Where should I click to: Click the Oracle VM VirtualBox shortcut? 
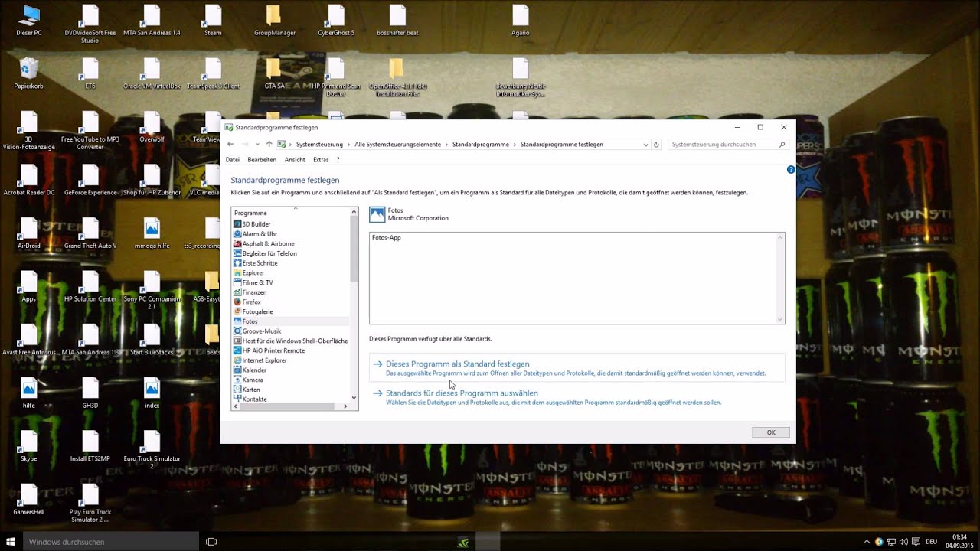click(152, 73)
